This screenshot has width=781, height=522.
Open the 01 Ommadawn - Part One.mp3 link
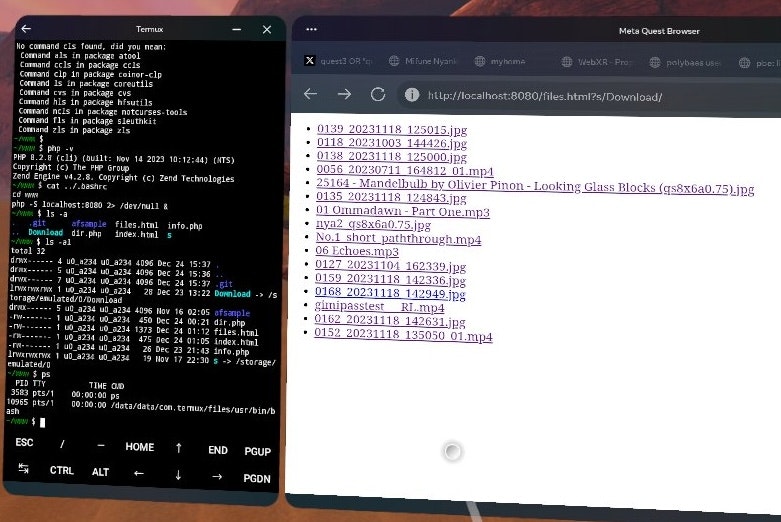402,211
